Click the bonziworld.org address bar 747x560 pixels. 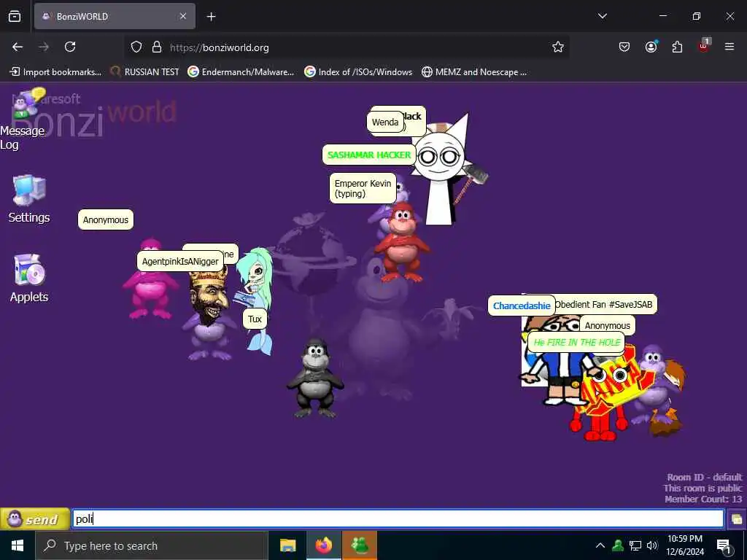pyautogui.click(x=347, y=47)
